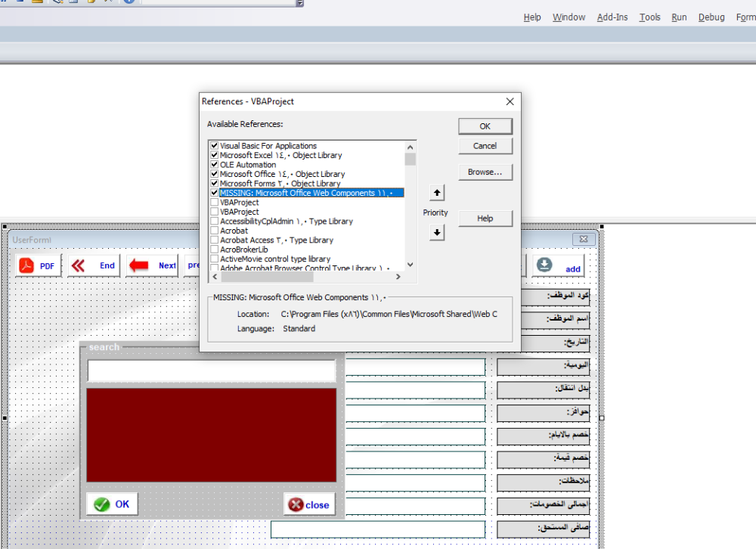Close the References - VBAProject dialog
This screenshot has height=549, width=756.
coord(510,101)
